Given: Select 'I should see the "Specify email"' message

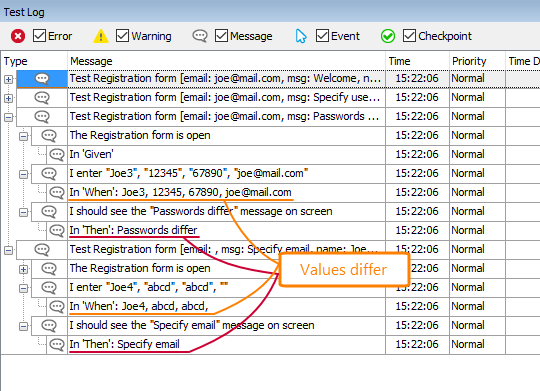Looking at the screenshot, I should point(192,325).
